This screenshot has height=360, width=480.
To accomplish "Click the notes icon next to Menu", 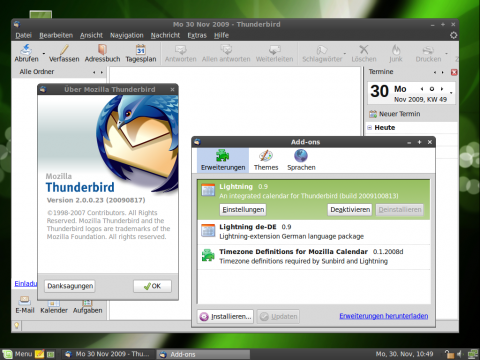I will (x=40, y=354).
